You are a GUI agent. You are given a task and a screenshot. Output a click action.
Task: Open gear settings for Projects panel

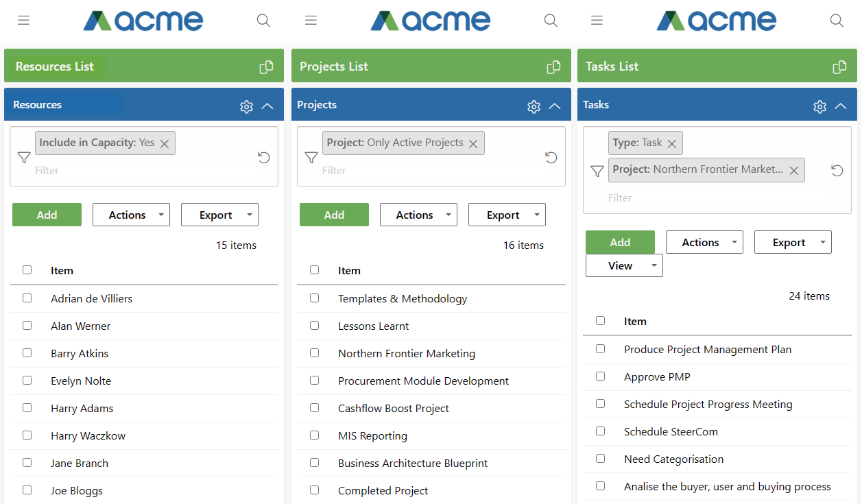coord(534,106)
